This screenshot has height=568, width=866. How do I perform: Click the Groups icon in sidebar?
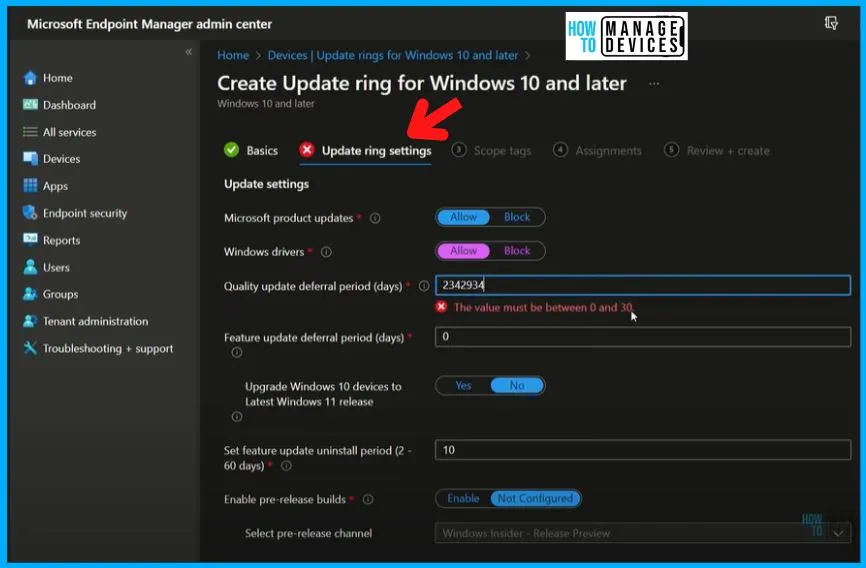30,294
